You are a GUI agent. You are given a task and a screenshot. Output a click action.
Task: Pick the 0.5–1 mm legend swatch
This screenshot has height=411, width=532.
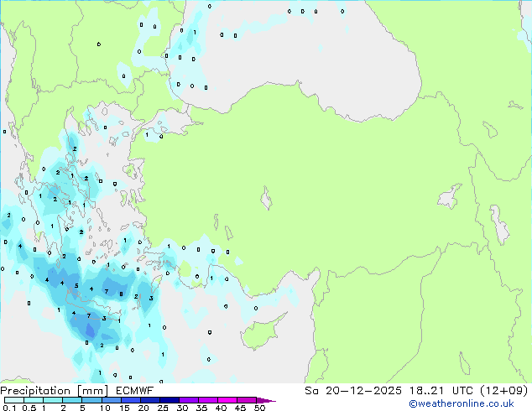coord(34,400)
